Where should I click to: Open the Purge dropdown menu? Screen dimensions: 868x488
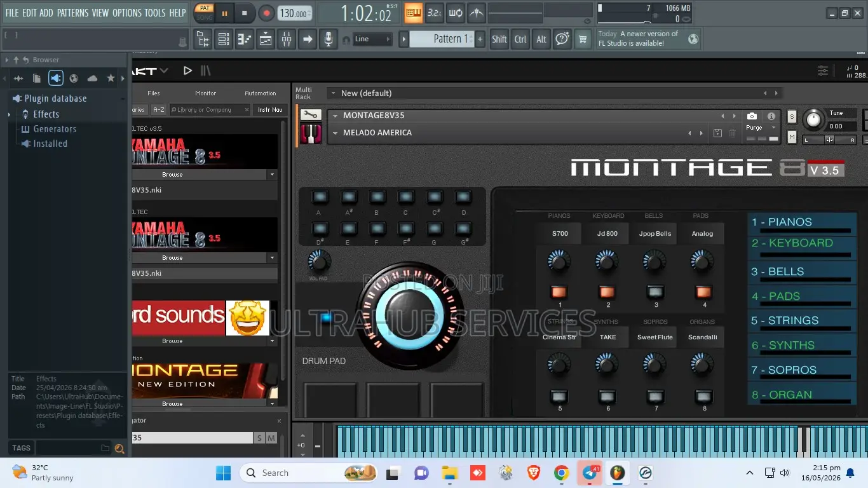761,128
